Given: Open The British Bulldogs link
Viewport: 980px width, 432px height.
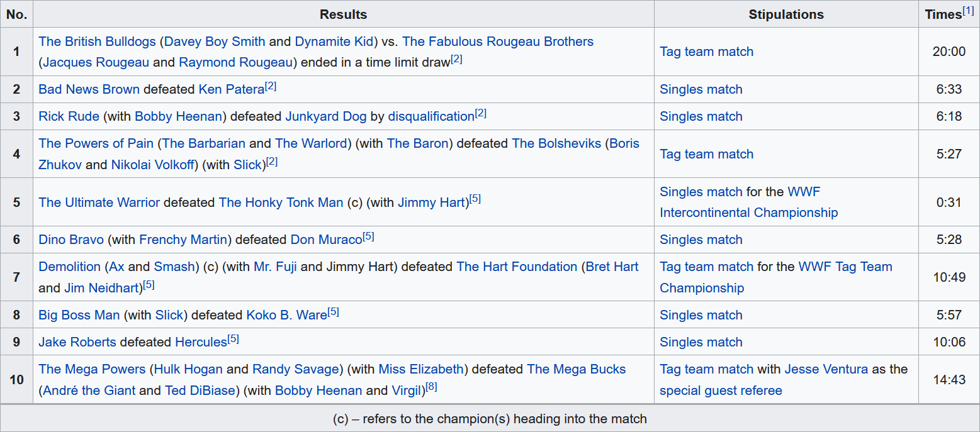Looking at the screenshot, I should tap(97, 42).
